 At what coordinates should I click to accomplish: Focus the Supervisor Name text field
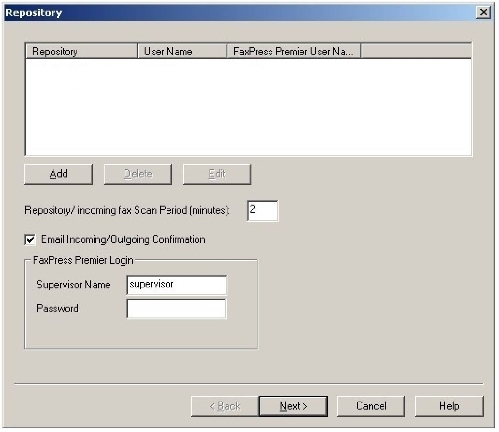tap(177, 285)
